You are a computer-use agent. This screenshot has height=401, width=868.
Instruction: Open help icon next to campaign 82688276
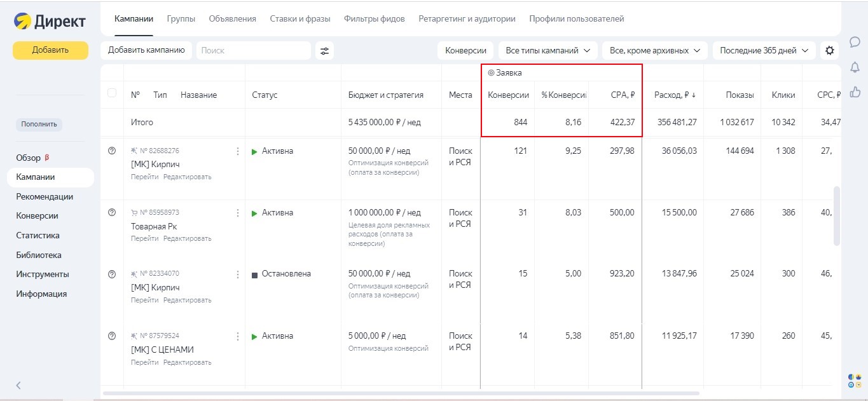[112, 150]
